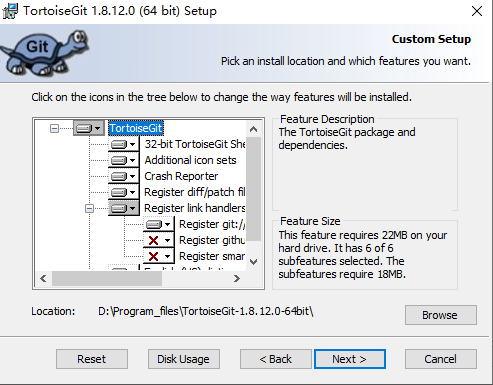Click the Register diff/patch feature icon
The height and width of the screenshot is (385, 493).
(123, 192)
